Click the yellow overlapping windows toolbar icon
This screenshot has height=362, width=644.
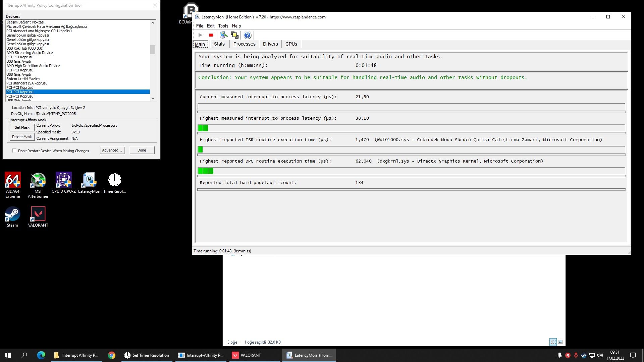point(234,35)
